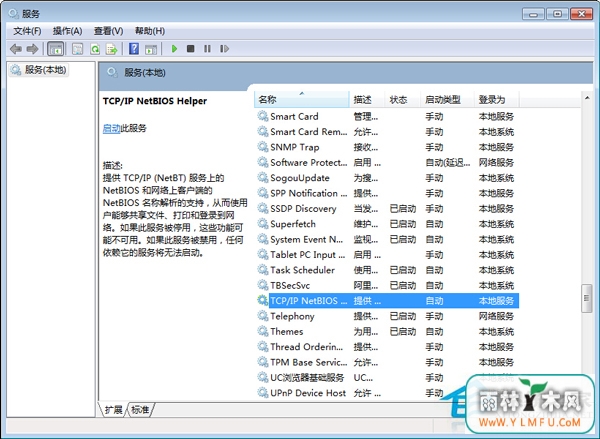Screen dimensions: 600x439
Task: Select the Thread Orderin... service row
Action: pyautogui.click(x=386, y=347)
